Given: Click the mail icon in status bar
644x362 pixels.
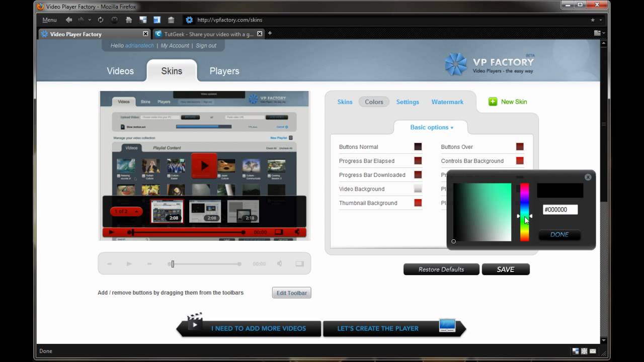Looking at the screenshot, I should tap(593, 351).
